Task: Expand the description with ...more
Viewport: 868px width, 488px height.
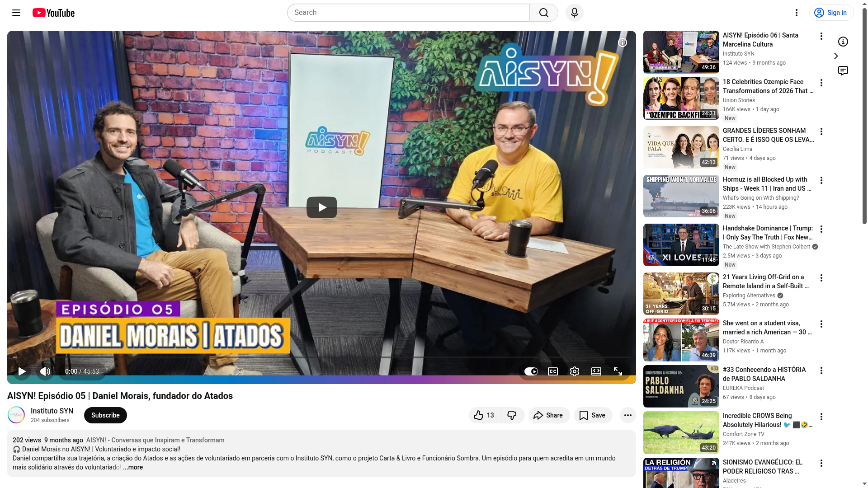Action: coord(133,468)
